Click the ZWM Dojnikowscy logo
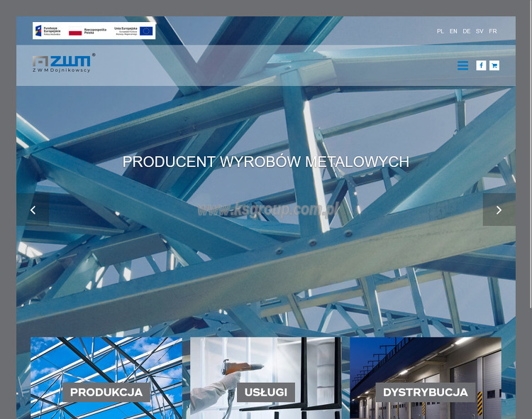This screenshot has width=532, height=419. (x=64, y=63)
